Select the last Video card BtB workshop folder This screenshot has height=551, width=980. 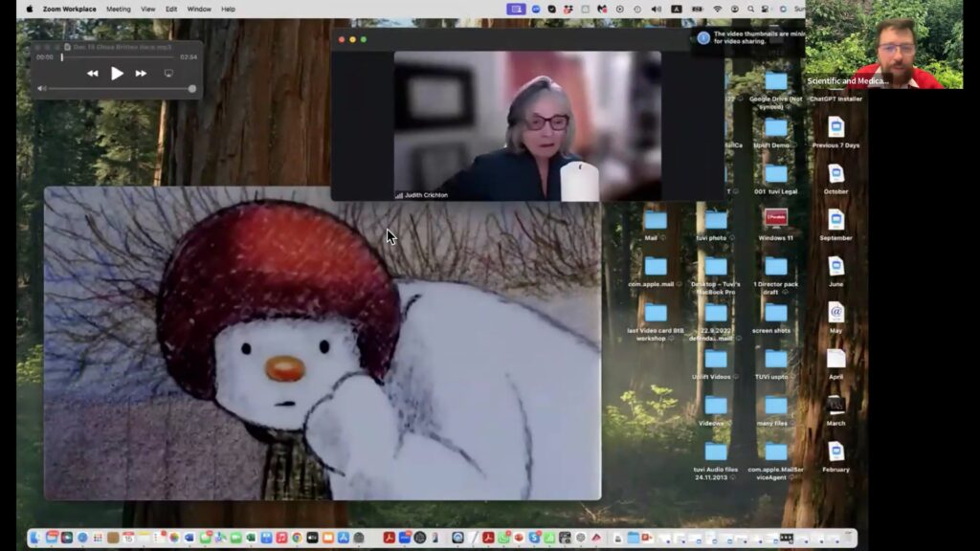(x=655, y=321)
